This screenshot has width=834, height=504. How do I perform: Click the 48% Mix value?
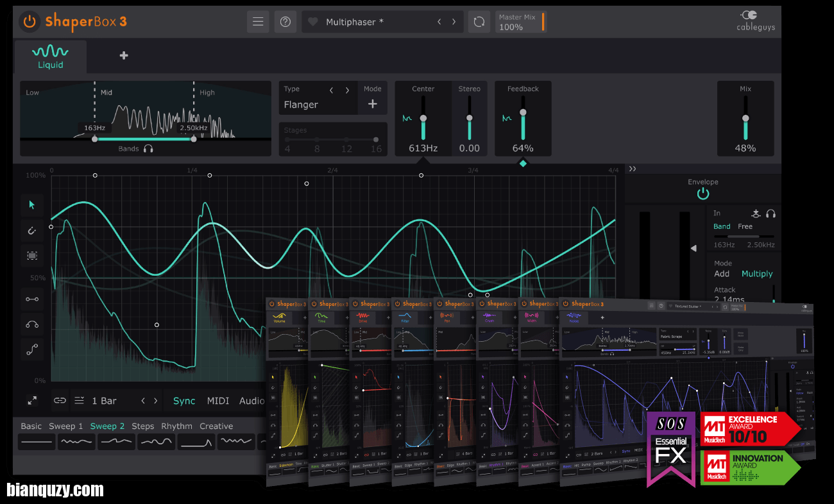pyautogui.click(x=745, y=148)
